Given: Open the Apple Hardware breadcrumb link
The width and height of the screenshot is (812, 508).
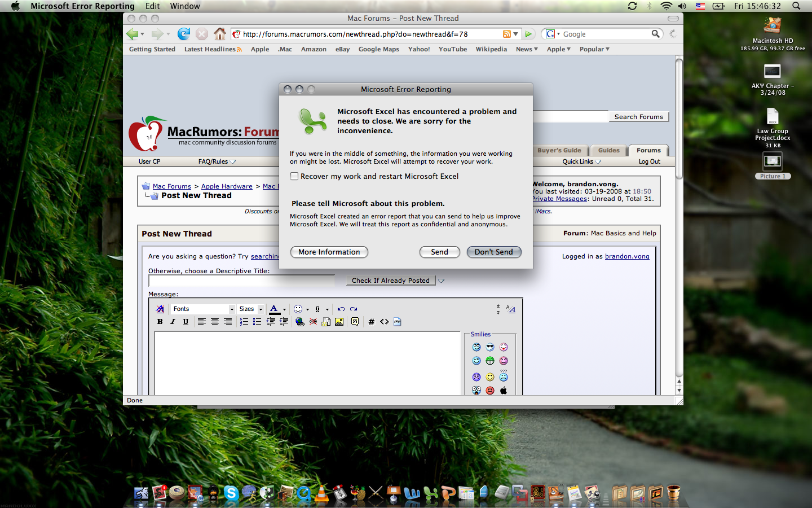Looking at the screenshot, I should coord(227,186).
